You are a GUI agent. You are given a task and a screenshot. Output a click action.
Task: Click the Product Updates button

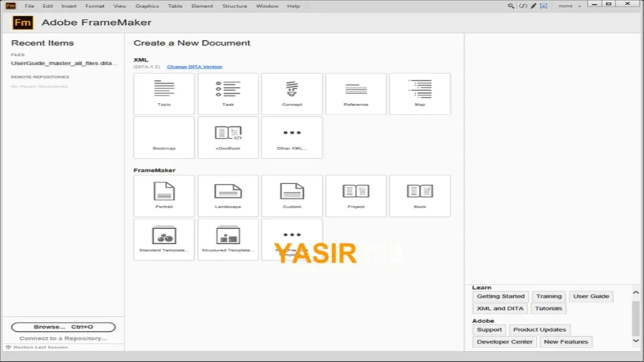pyautogui.click(x=539, y=329)
